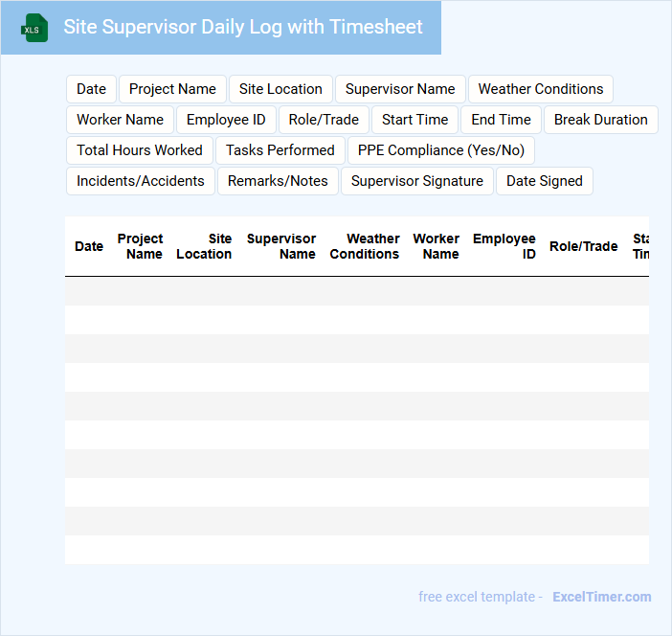
Task: Select the Total Hours Worked tag
Action: click(x=140, y=150)
